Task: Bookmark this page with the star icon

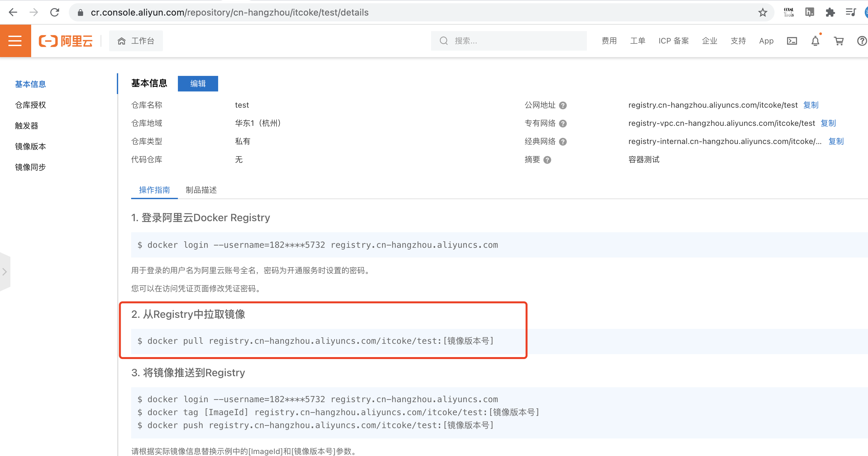Action: click(x=763, y=12)
